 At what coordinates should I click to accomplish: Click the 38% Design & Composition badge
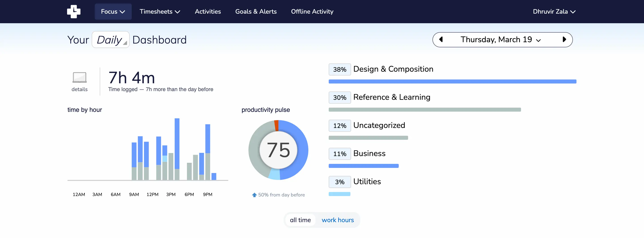pos(339,69)
